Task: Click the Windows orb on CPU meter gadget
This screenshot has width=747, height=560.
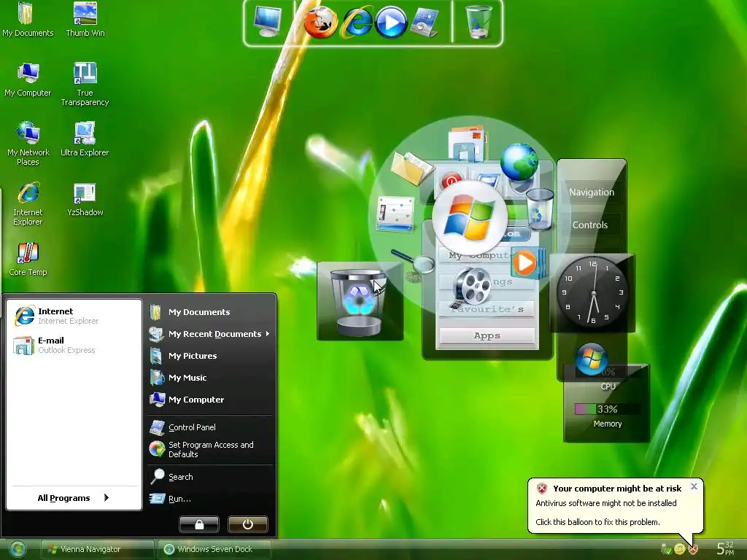Action: pos(591,359)
